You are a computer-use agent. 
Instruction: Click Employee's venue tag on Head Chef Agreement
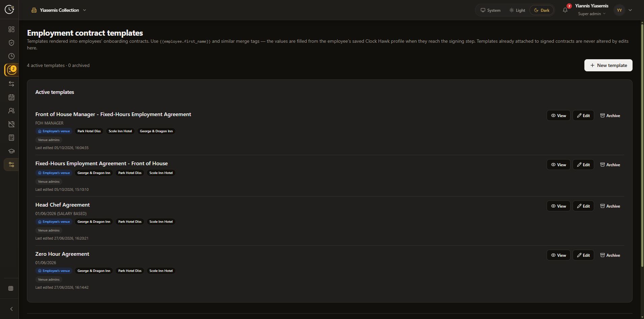[x=54, y=222]
